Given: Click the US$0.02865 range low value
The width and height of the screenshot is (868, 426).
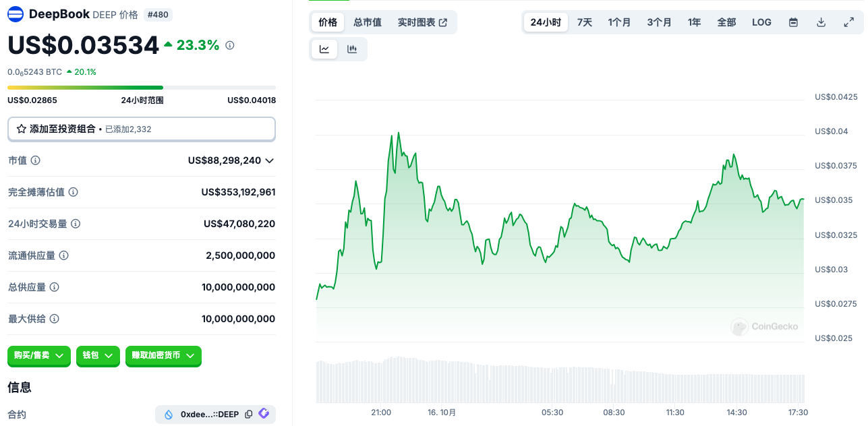Looking at the screenshot, I should [x=32, y=100].
